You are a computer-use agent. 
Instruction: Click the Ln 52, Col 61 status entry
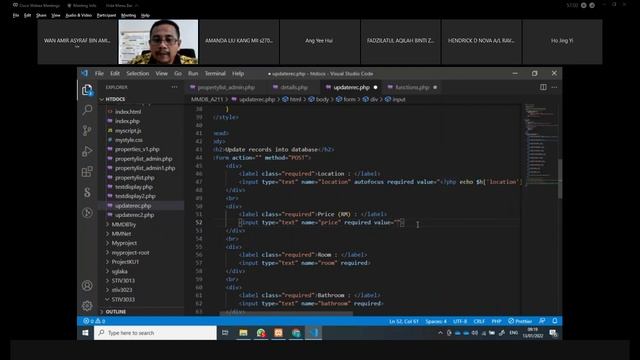(x=404, y=321)
